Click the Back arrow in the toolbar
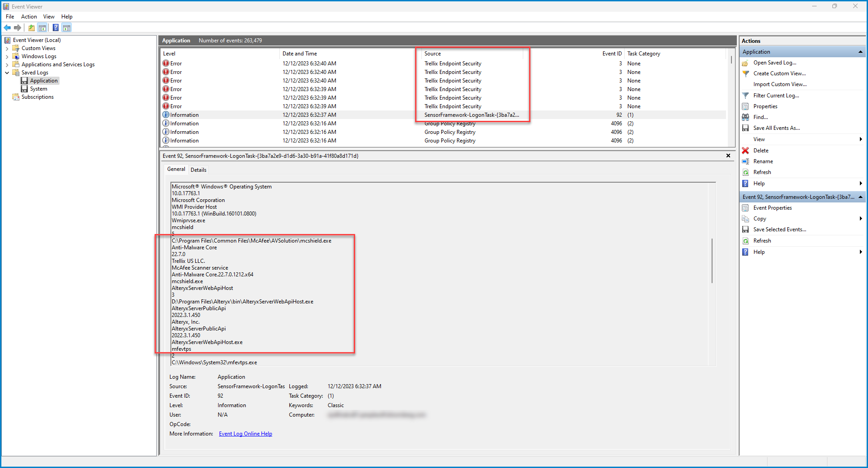Image resolution: width=868 pixels, height=468 pixels. pos(7,28)
